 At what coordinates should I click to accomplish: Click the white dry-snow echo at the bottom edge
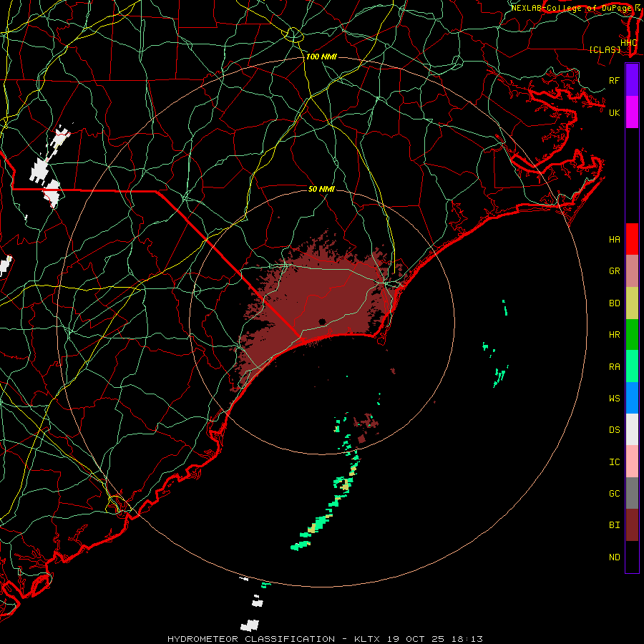click(250, 625)
